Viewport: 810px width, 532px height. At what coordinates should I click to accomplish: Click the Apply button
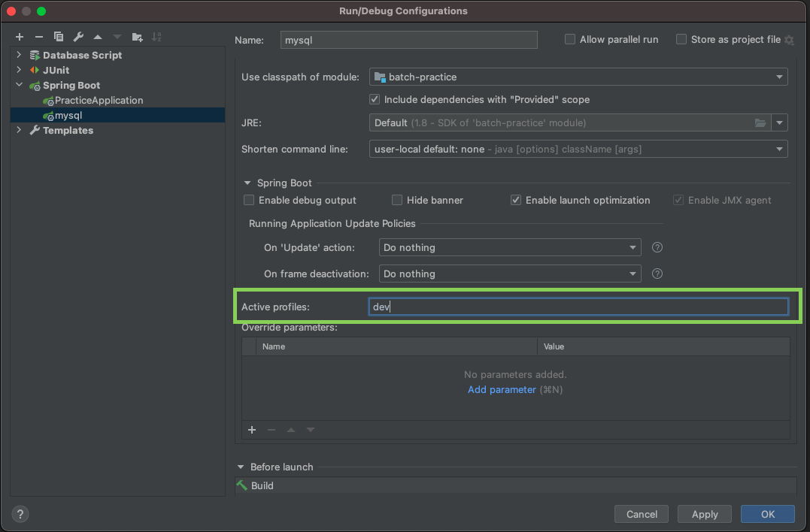(705, 514)
